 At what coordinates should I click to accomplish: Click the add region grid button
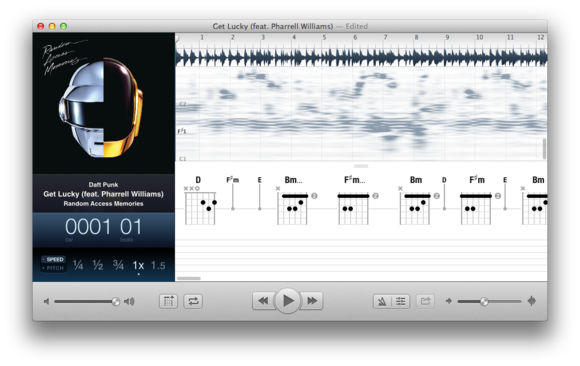click(x=168, y=301)
